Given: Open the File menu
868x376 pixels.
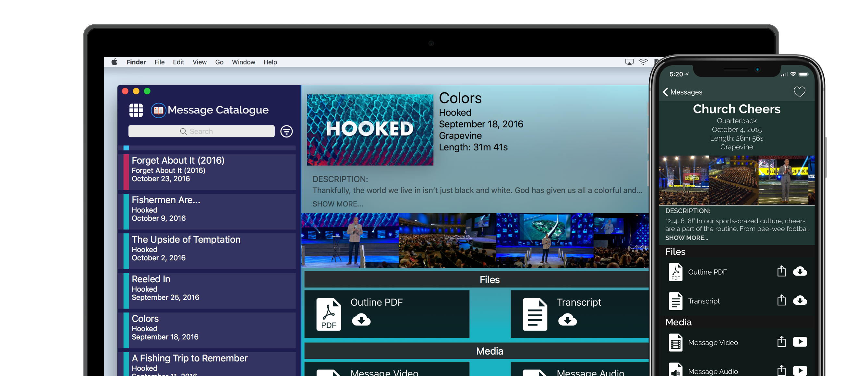Looking at the screenshot, I should coord(159,62).
